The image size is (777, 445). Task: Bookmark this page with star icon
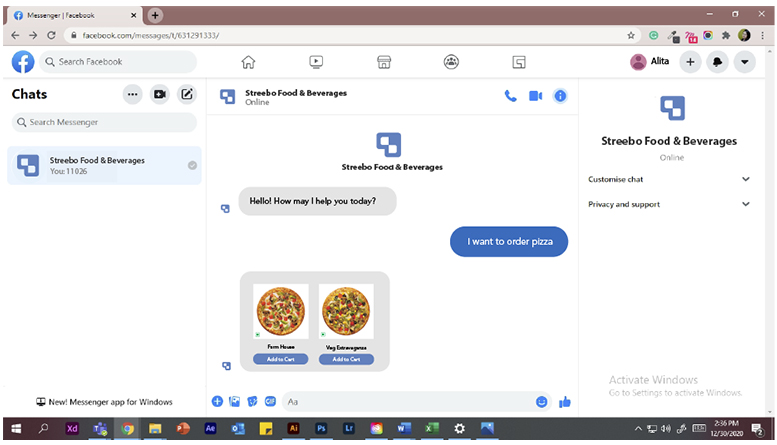point(631,35)
